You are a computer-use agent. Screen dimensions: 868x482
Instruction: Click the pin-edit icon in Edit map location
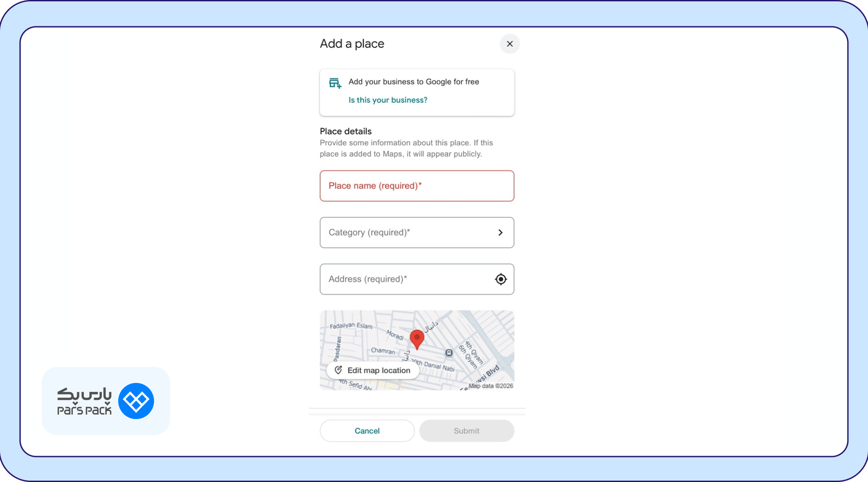point(338,370)
